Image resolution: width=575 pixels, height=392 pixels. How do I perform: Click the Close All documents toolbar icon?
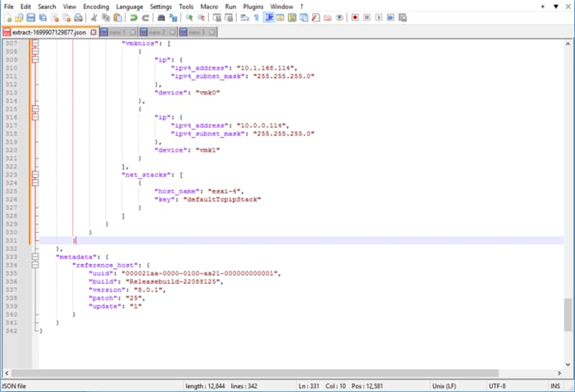coord(66,17)
